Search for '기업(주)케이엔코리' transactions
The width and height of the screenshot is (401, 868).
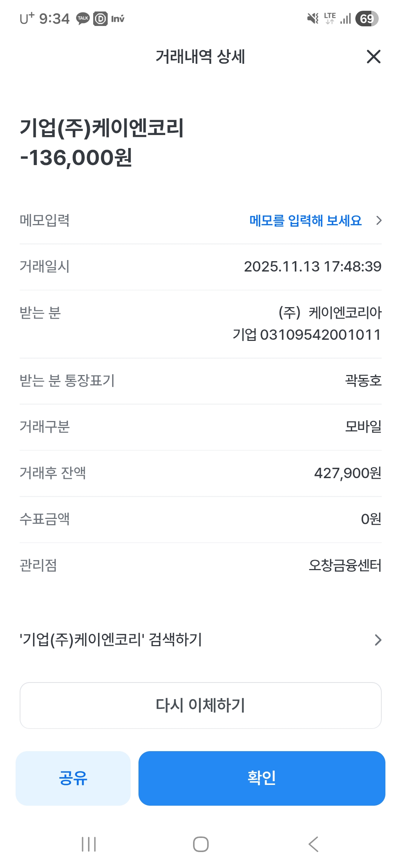(111, 640)
